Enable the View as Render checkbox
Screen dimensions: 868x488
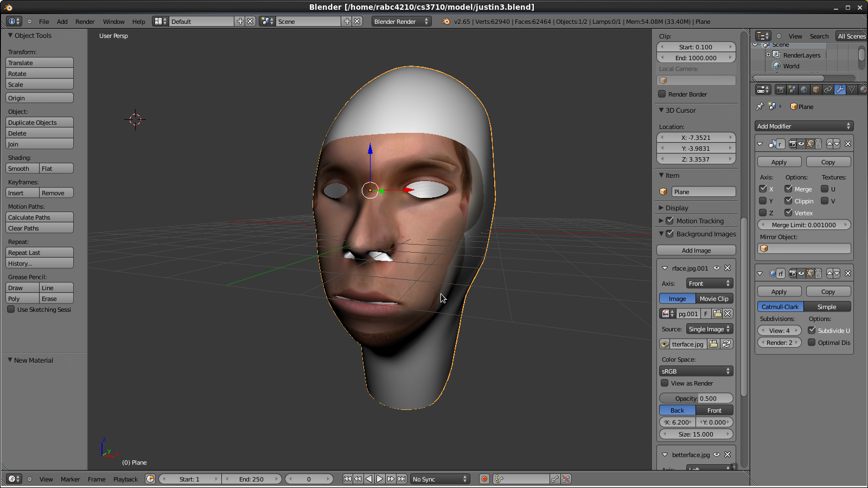pos(665,383)
